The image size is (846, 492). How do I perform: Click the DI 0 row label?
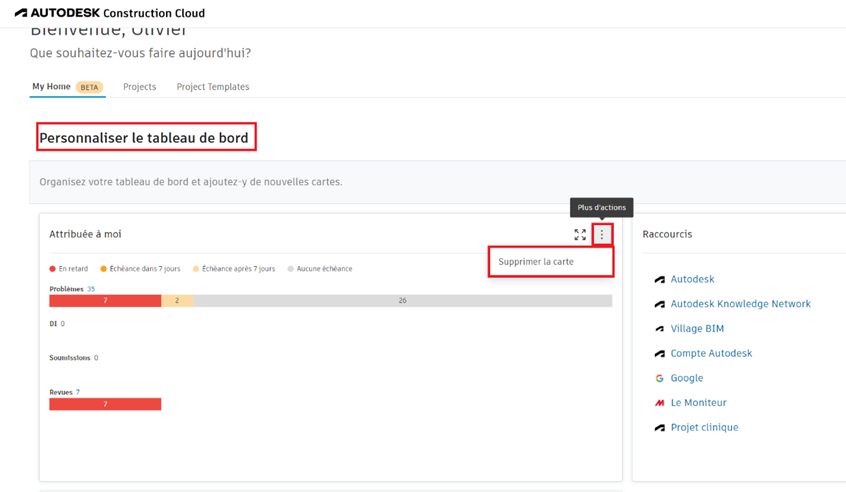click(57, 324)
